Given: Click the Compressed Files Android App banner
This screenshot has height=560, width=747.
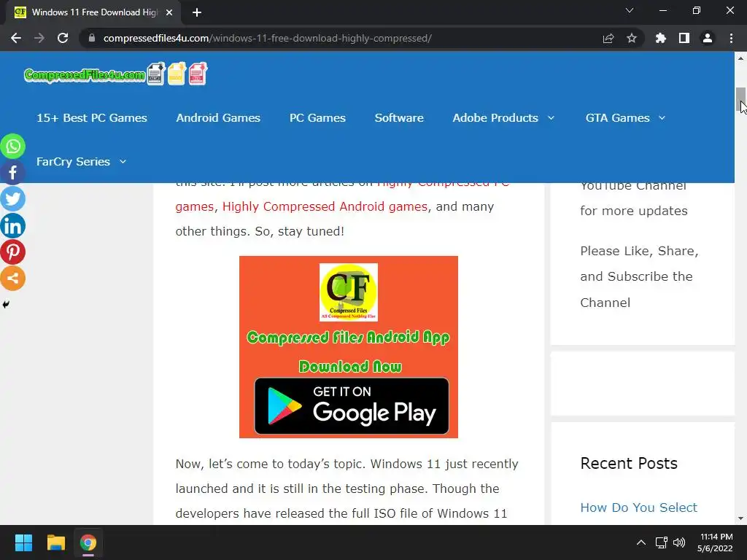Looking at the screenshot, I should pyautogui.click(x=348, y=346).
